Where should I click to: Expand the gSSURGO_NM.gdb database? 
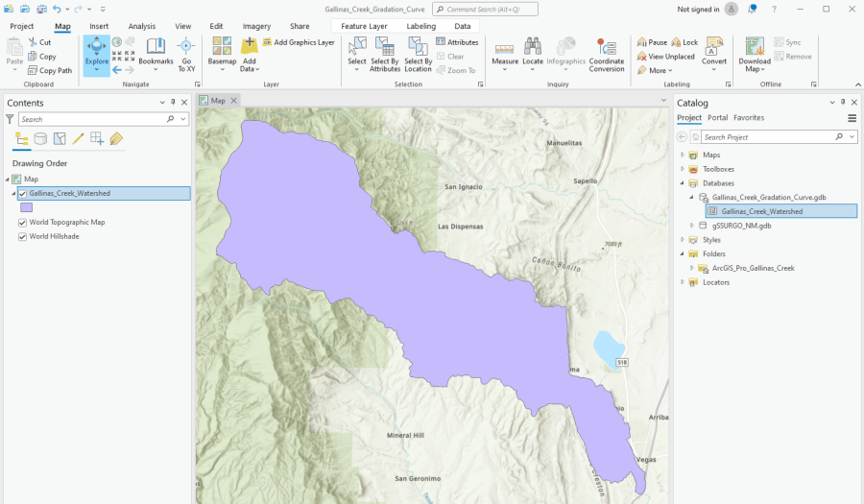coord(691,226)
